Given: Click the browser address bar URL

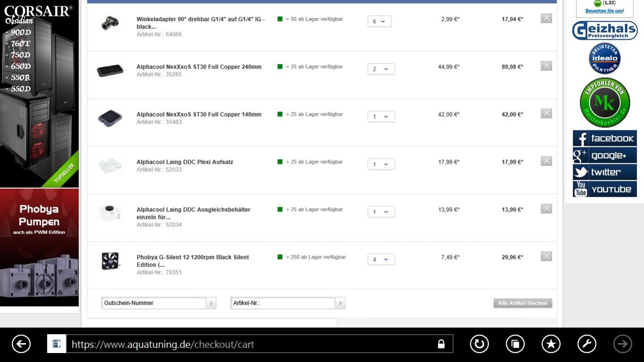Looking at the screenshot, I should (x=163, y=344).
